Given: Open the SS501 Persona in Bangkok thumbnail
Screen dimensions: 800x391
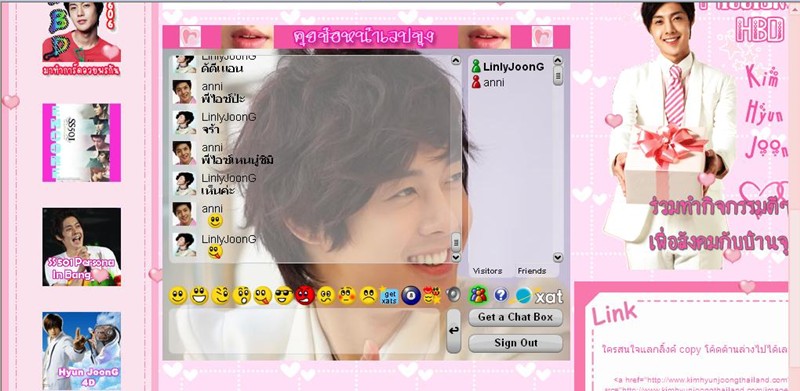Looking at the screenshot, I should click(82, 247).
